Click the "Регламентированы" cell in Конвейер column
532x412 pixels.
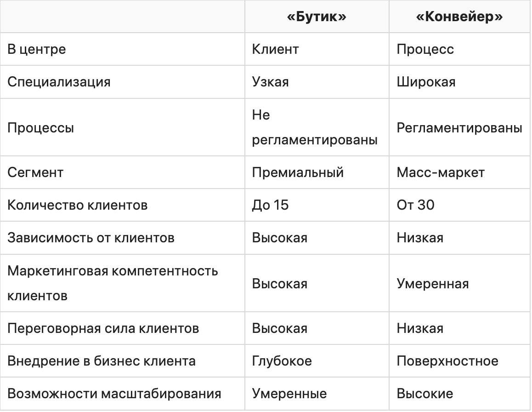coord(459,127)
